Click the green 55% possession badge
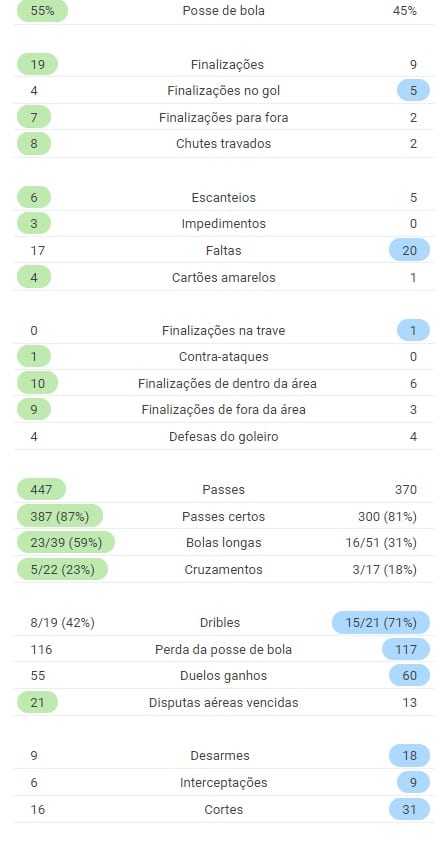This screenshot has width=448, height=857. [x=42, y=11]
